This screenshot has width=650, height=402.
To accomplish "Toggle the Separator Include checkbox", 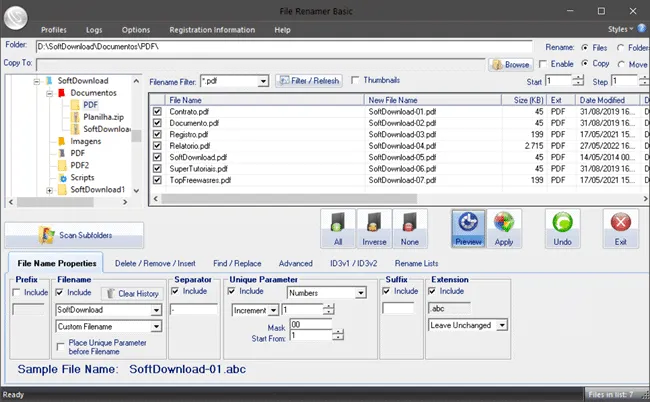I will (175, 291).
